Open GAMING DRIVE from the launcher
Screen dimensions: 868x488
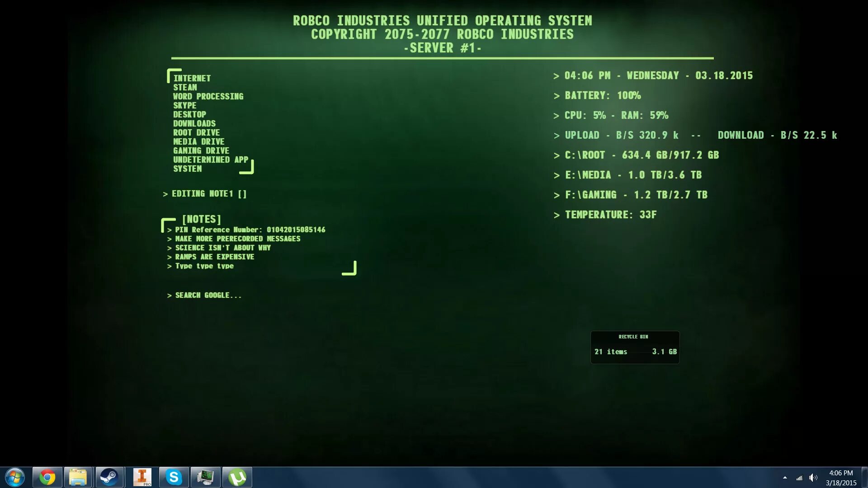pyautogui.click(x=201, y=150)
